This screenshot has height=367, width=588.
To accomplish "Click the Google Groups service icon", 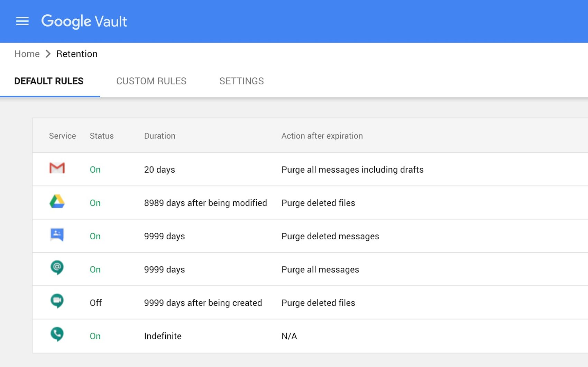I will [57, 235].
